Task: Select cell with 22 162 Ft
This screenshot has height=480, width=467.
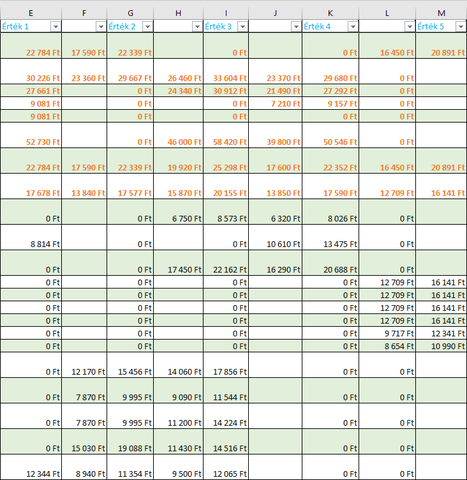Action: click(x=226, y=263)
